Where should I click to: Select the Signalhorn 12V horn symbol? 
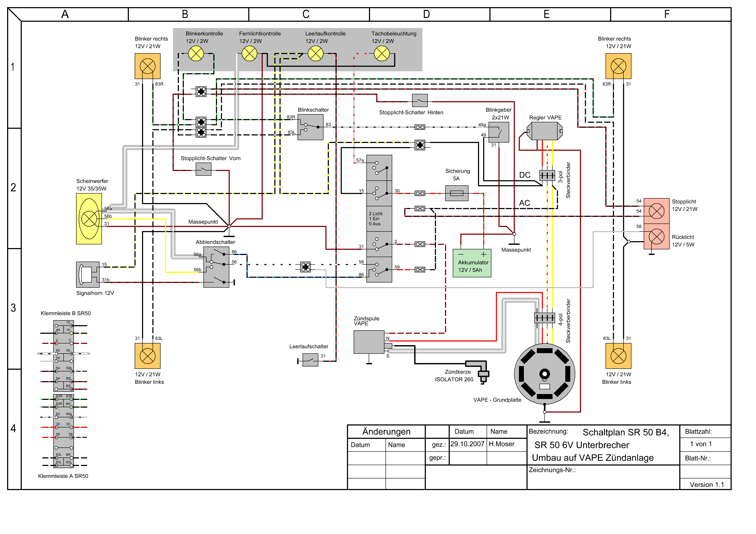pos(87,274)
